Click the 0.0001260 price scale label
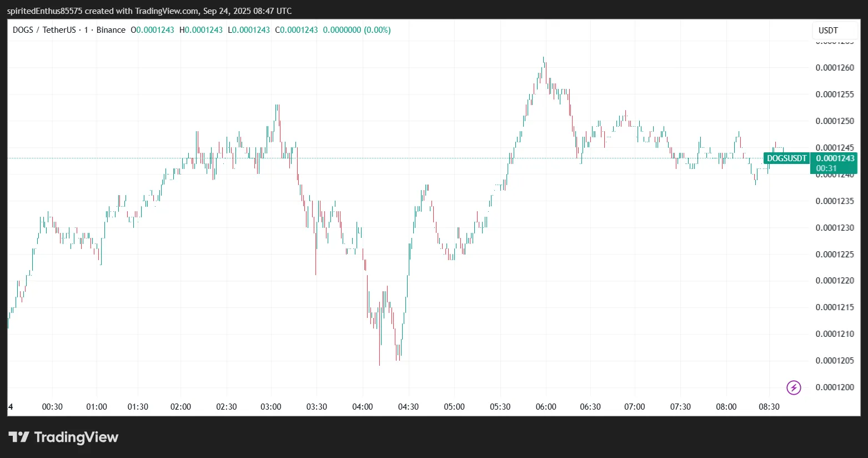 [x=834, y=68]
